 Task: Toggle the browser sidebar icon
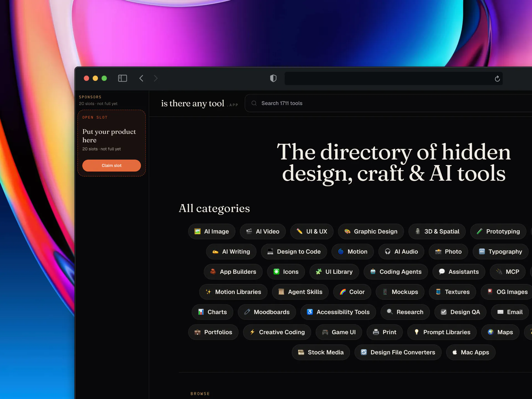[x=122, y=78]
